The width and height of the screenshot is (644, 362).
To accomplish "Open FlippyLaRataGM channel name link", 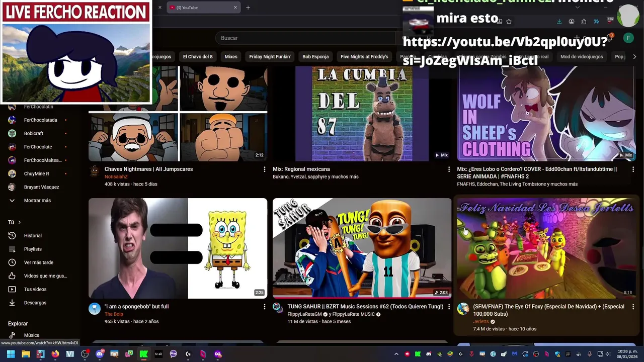I will pos(304,314).
